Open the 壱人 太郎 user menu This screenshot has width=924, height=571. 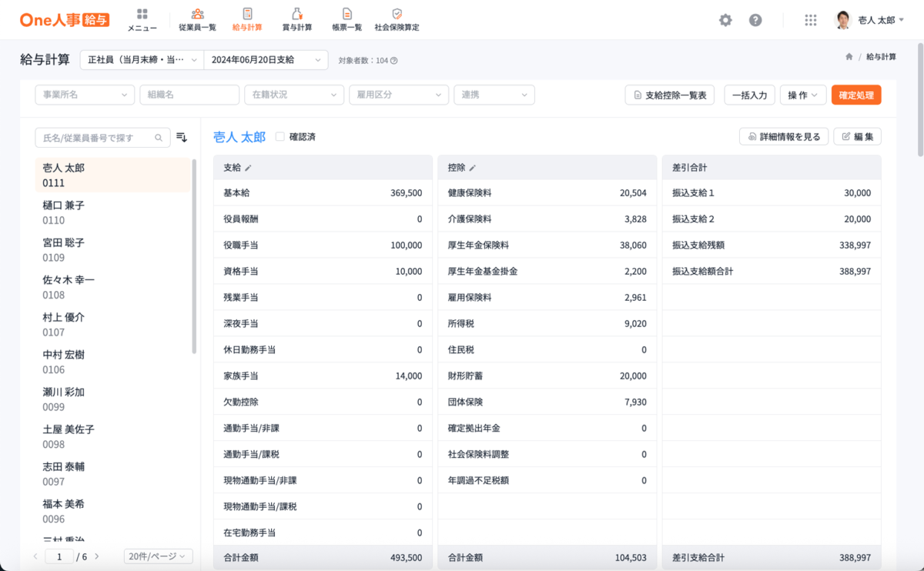click(881, 20)
